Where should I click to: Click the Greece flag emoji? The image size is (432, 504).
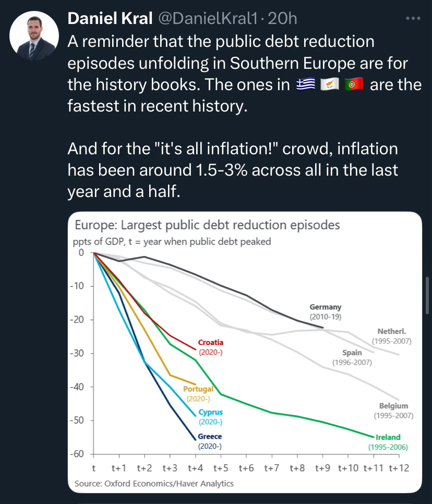305,84
